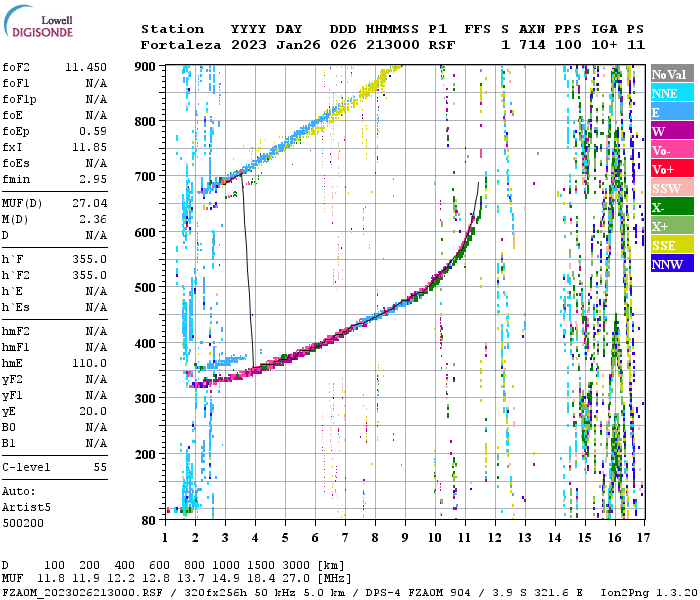700x600 pixels.
Task: Click the 4 MHz frequency axis label
Action: (255, 538)
